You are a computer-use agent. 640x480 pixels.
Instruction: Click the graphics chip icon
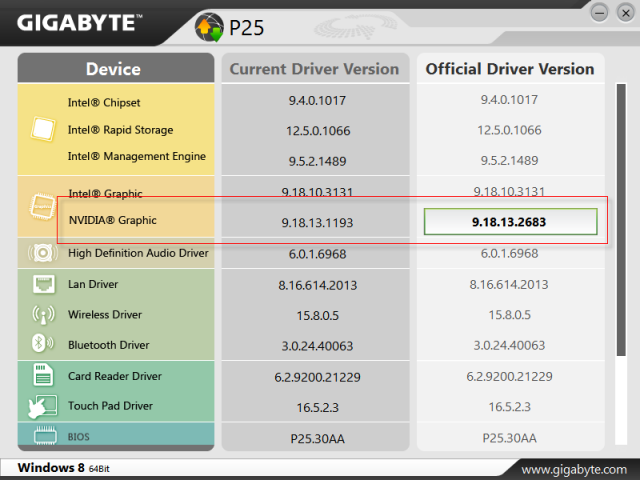point(42,207)
